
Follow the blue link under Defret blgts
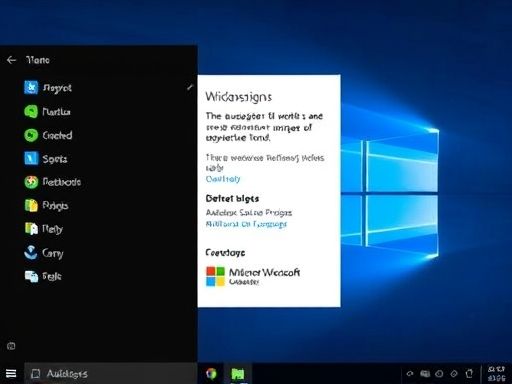246,224
